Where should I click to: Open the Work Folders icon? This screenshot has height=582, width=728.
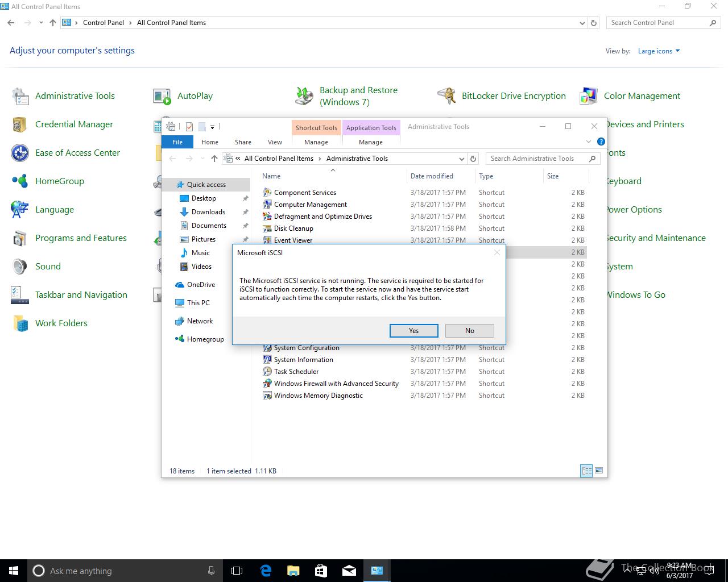tap(20, 323)
